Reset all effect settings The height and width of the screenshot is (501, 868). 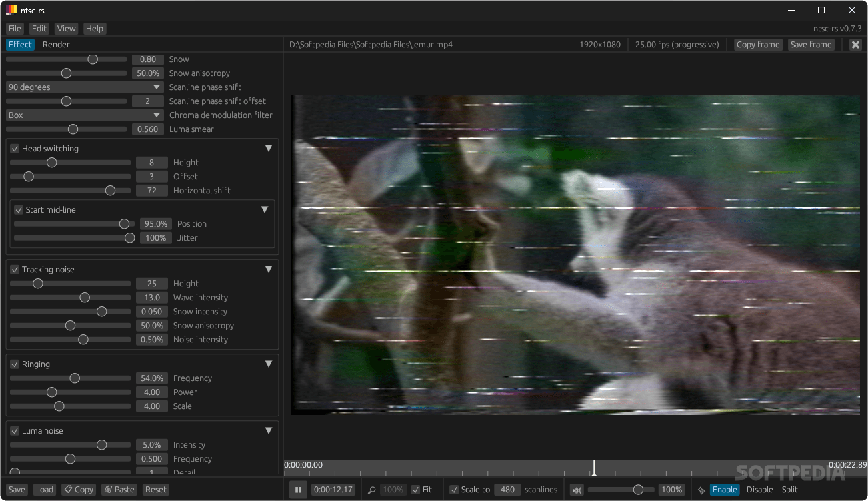156,490
